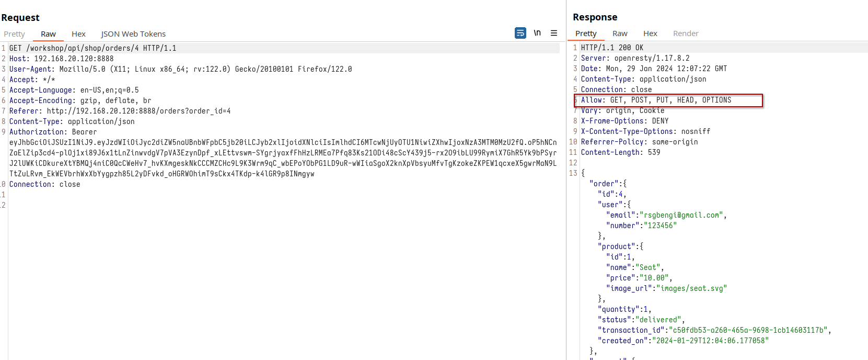The width and height of the screenshot is (868, 360).
Task: Select the Request Raw tab
Action: point(48,34)
